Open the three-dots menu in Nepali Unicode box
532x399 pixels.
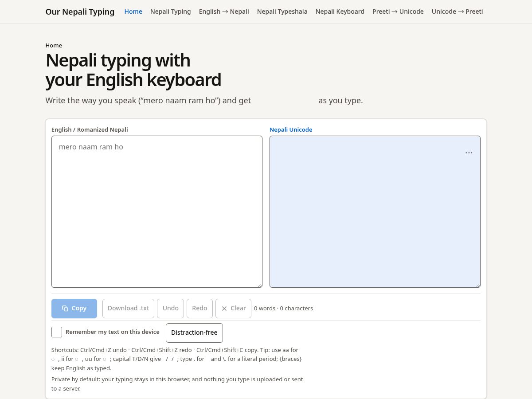point(469,153)
